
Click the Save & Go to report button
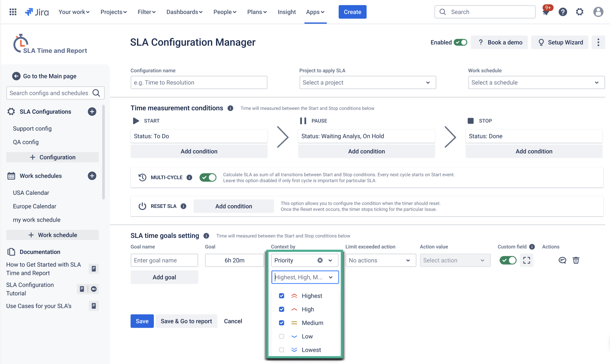pos(186,321)
